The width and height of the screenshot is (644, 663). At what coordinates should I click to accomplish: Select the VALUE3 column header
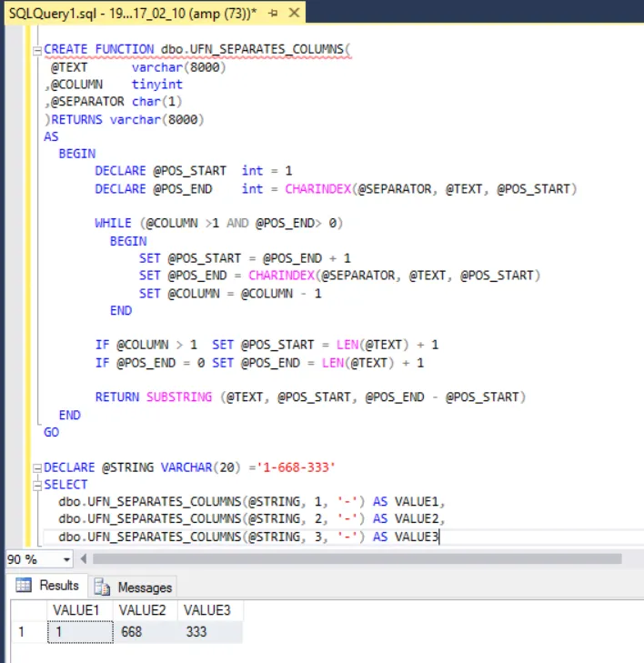pos(210,610)
